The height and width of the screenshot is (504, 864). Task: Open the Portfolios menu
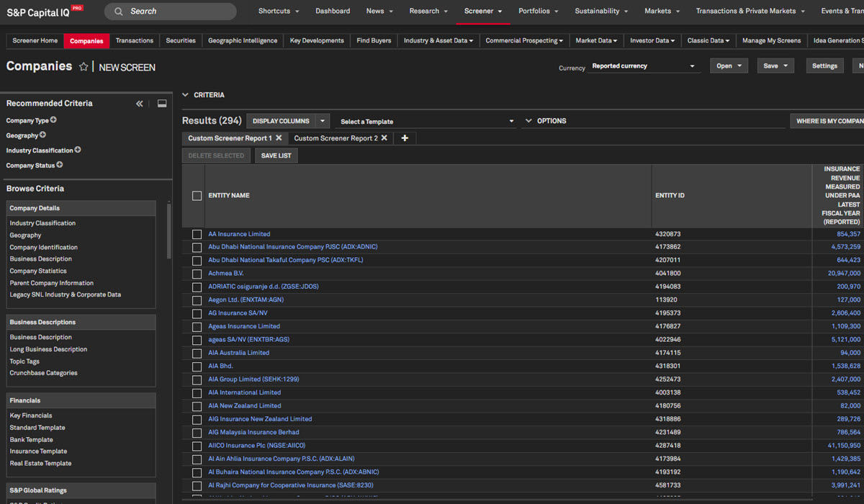[x=538, y=11]
